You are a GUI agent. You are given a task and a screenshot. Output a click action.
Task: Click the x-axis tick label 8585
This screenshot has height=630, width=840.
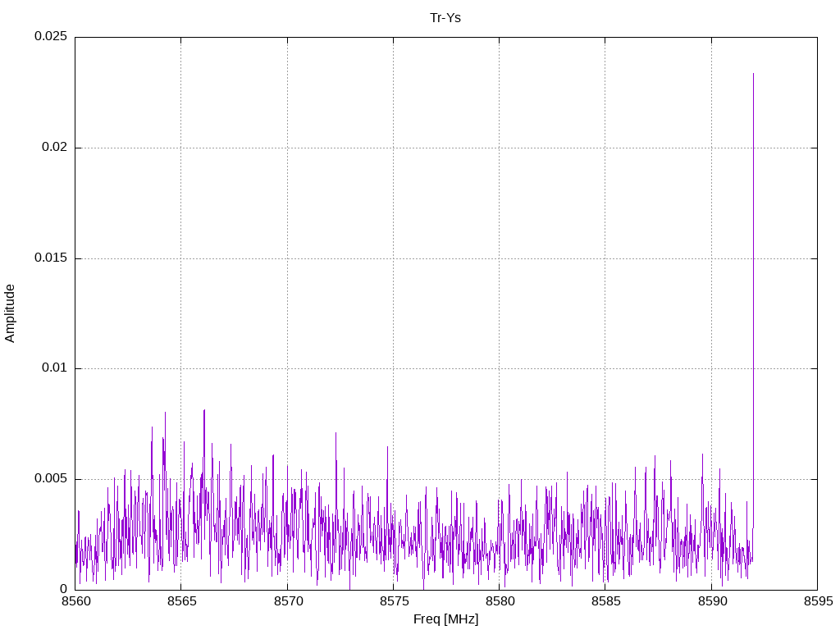[606, 601]
